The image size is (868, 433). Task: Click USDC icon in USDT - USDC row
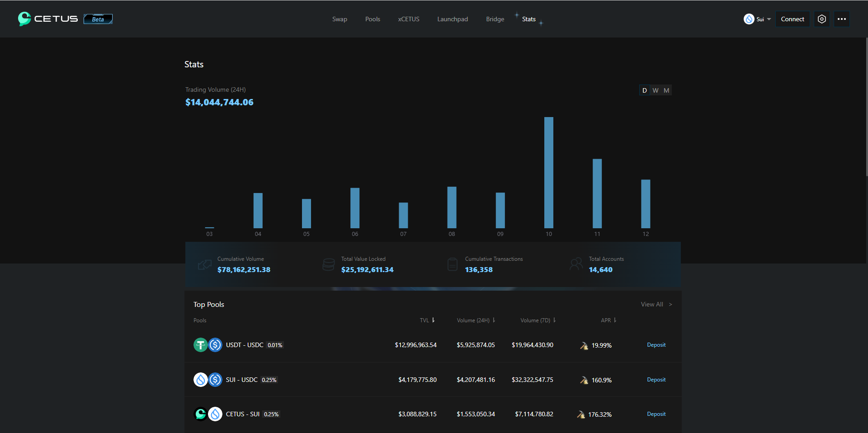tap(215, 345)
